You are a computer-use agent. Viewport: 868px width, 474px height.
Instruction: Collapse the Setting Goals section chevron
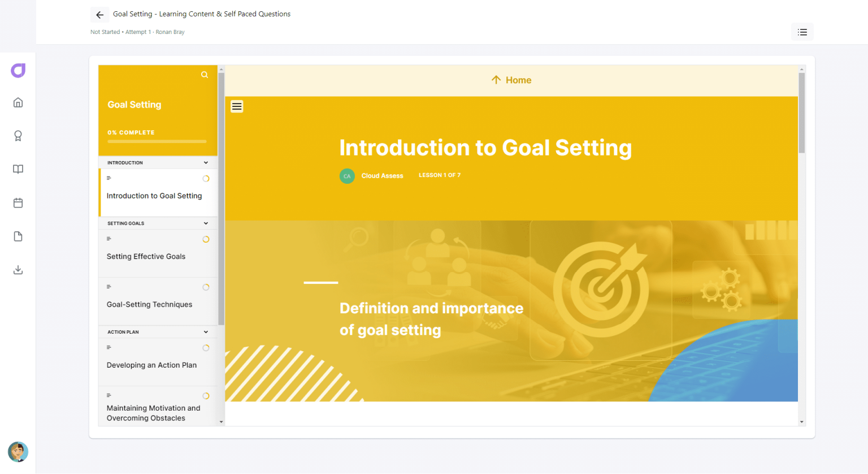point(206,223)
